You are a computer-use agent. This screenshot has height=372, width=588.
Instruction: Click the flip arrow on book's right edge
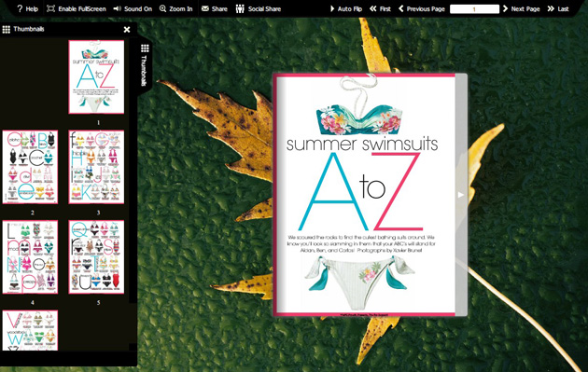click(x=461, y=195)
